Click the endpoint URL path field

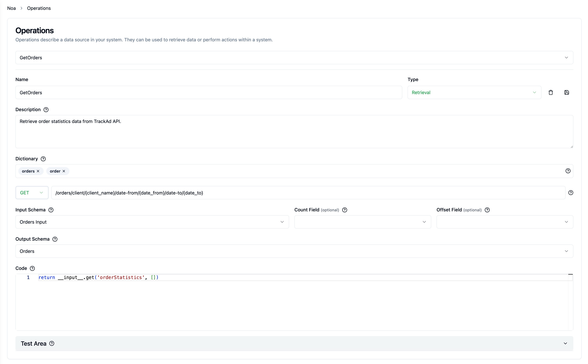pyautogui.click(x=308, y=193)
